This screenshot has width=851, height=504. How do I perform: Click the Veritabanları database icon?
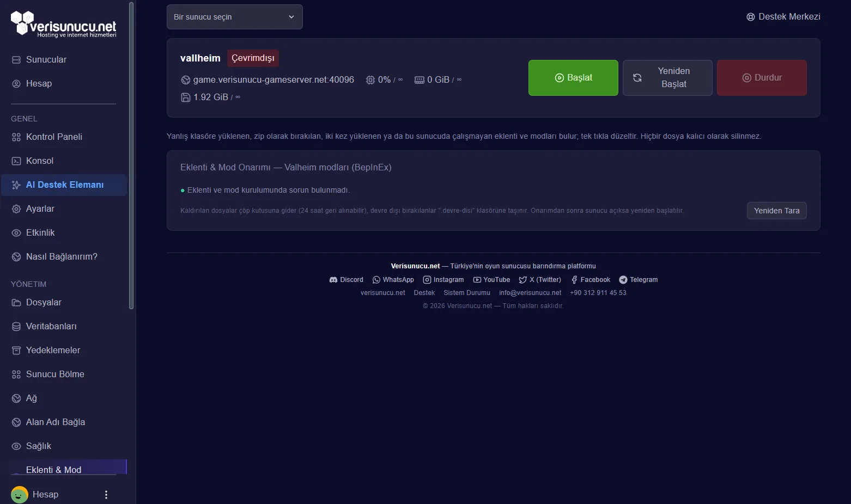click(16, 327)
